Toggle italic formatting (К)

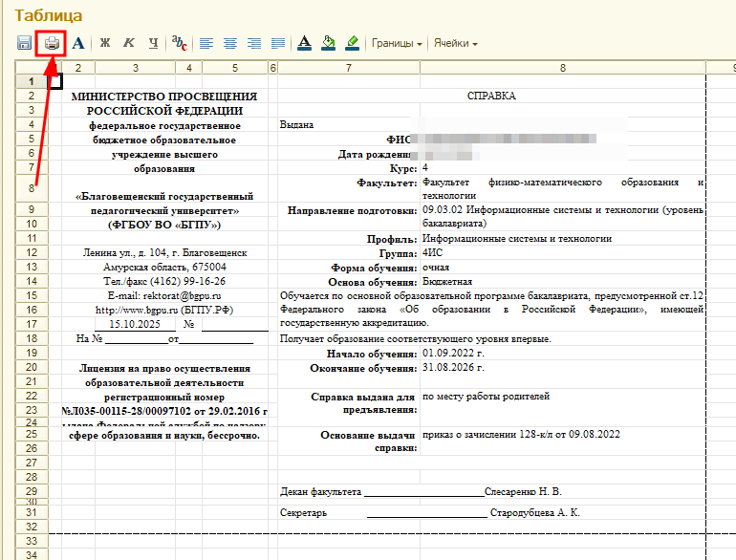[129, 43]
